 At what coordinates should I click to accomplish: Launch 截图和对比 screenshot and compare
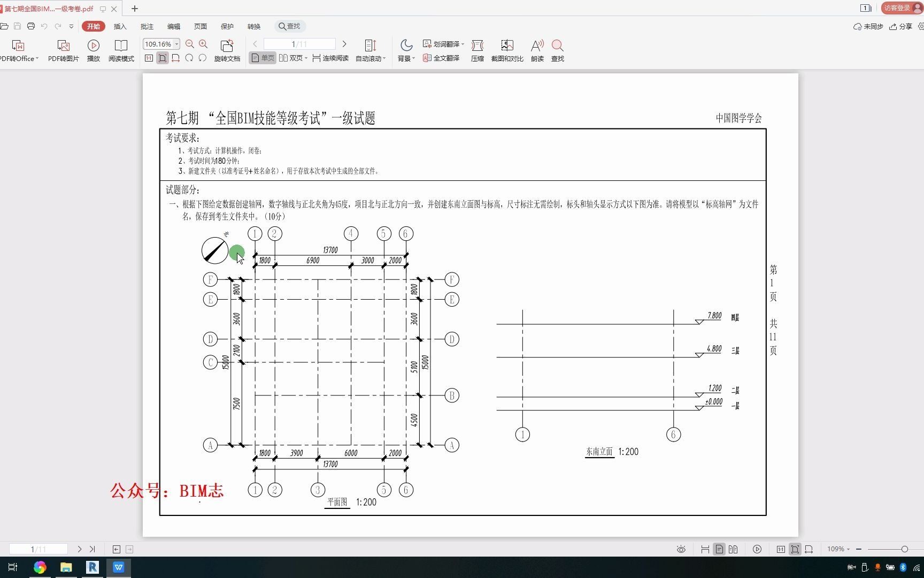507,50
